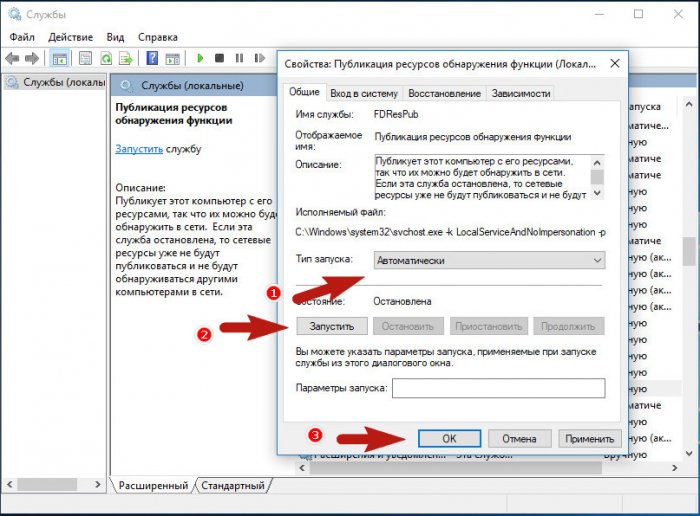
Task: Click the green Start service toolbar icon
Action: 200,58
